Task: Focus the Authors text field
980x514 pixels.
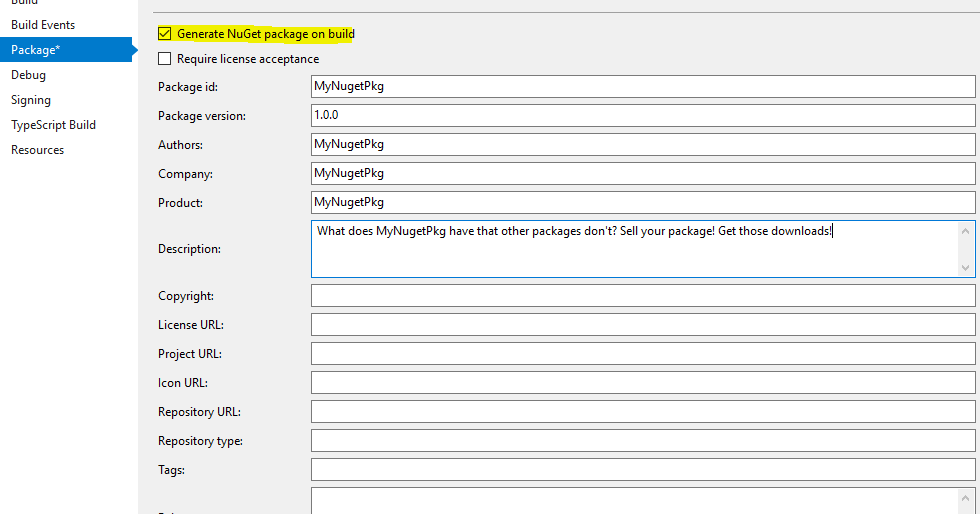Action: 643,144
